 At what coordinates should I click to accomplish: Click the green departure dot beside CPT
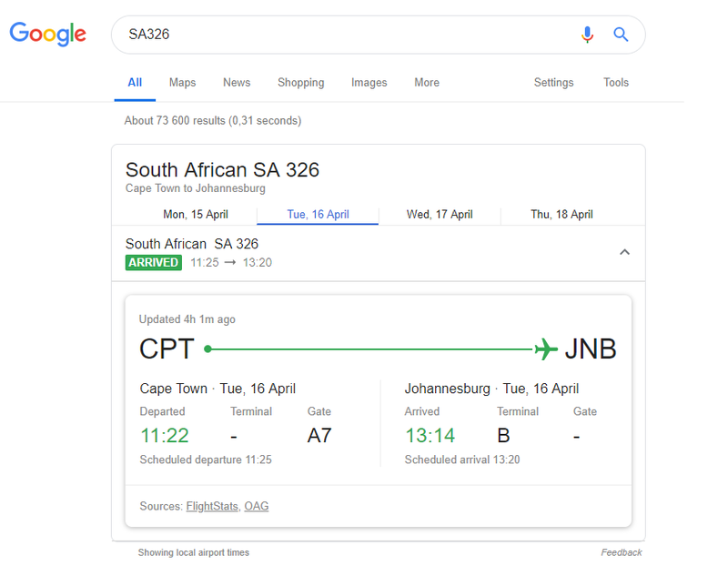point(208,348)
